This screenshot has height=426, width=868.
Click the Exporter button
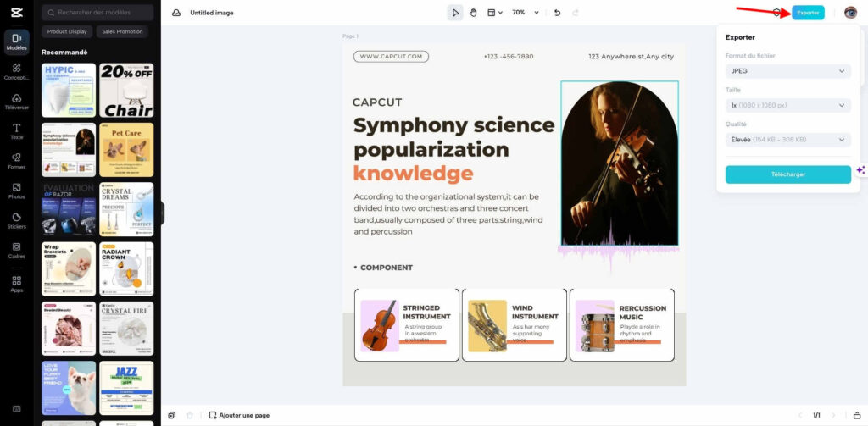coord(808,13)
